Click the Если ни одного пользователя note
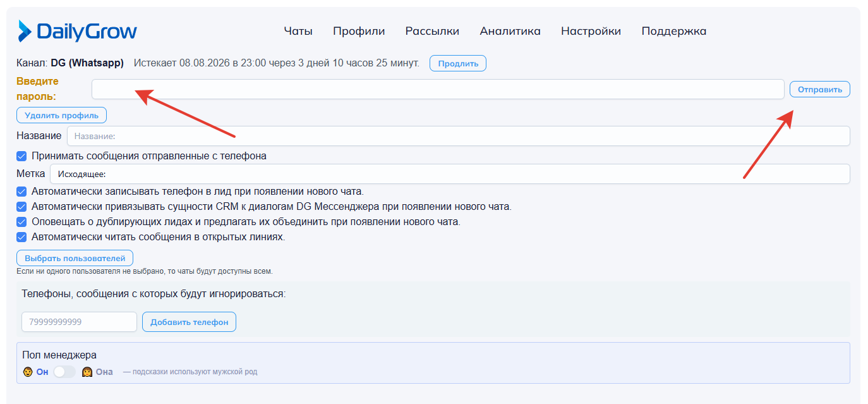This screenshot has height=404, width=868. click(145, 271)
